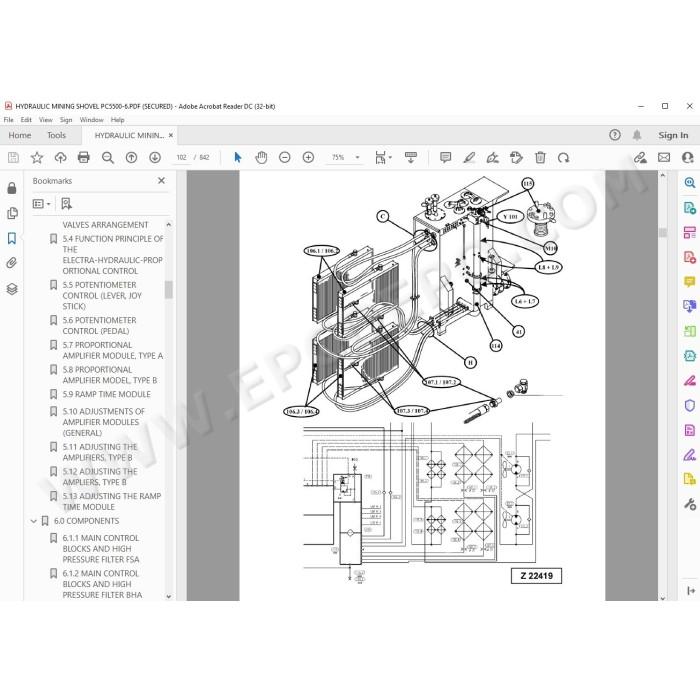
Task: Open the Find text magnifier icon
Action: click(108, 157)
